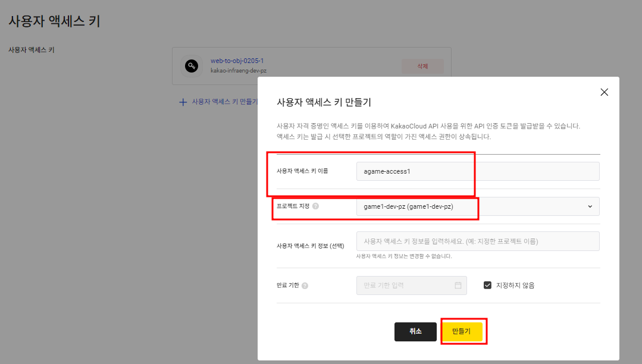642x364 pixels.
Task: Click the 만들기 button
Action: [x=464, y=332]
